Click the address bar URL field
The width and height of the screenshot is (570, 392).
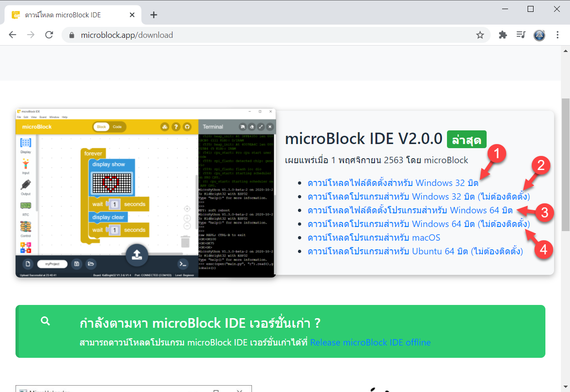coord(273,35)
